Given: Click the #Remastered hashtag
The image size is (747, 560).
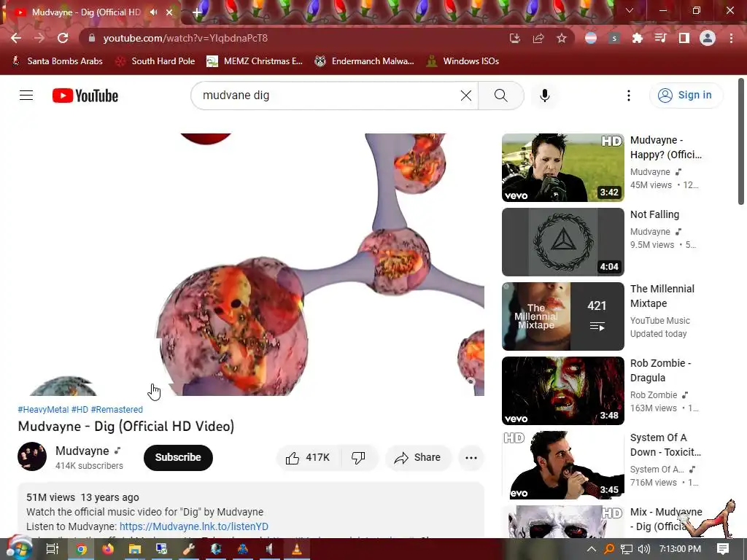Looking at the screenshot, I should pos(117,410).
